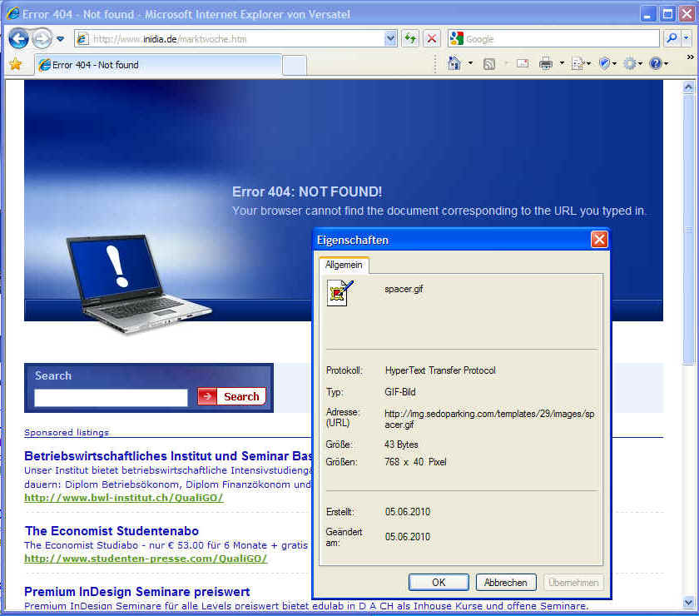
Task: Click the page scrollbar up arrow
Action: [x=688, y=87]
